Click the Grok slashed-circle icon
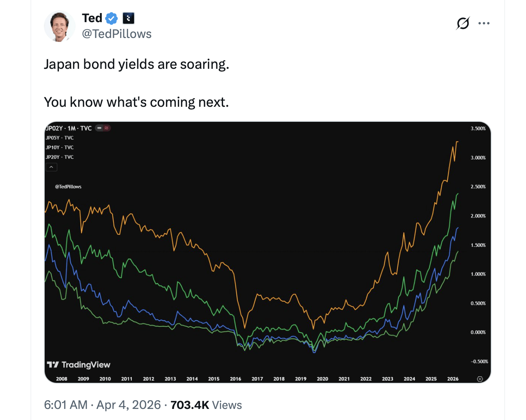The height and width of the screenshot is (420, 526). (x=463, y=23)
